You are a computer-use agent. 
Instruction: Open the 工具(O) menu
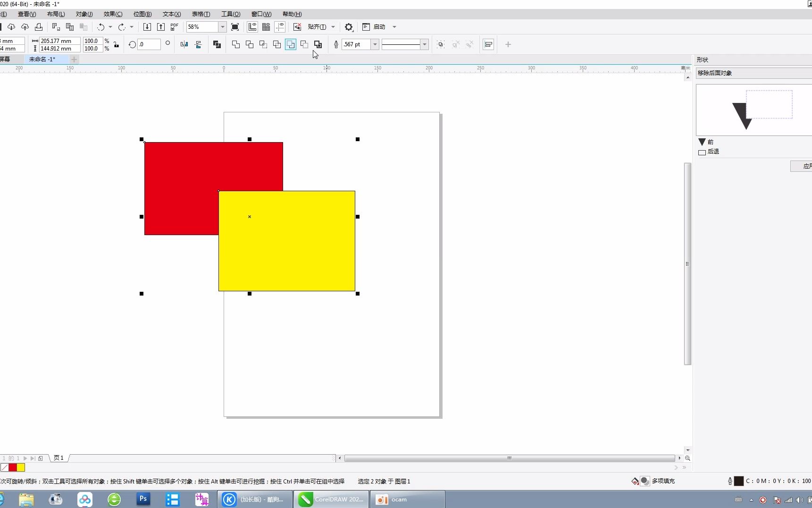tap(231, 14)
